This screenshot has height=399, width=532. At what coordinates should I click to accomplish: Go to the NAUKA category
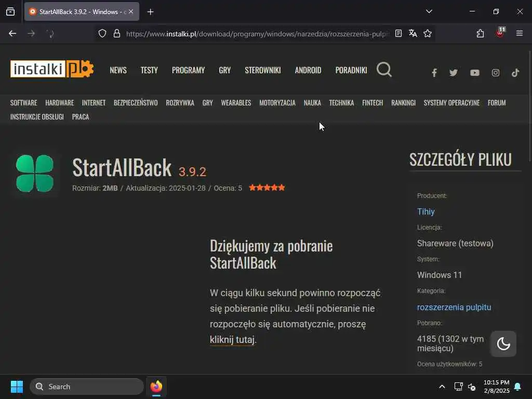click(312, 102)
